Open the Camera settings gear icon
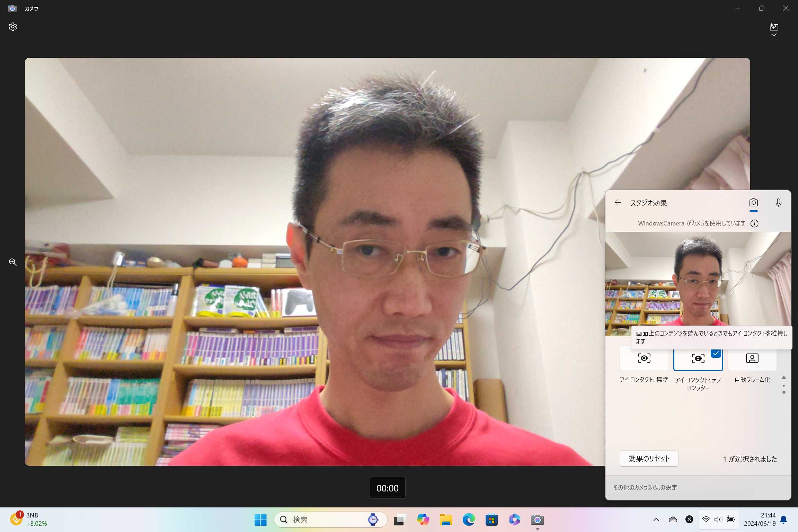The width and height of the screenshot is (798, 532). (13, 27)
